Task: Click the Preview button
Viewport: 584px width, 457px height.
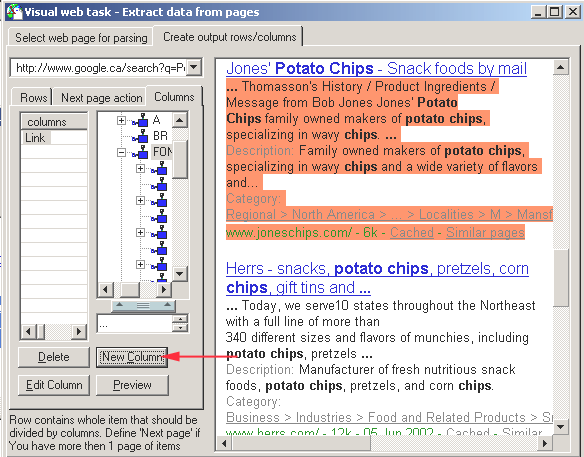Action: click(x=132, y=385)
